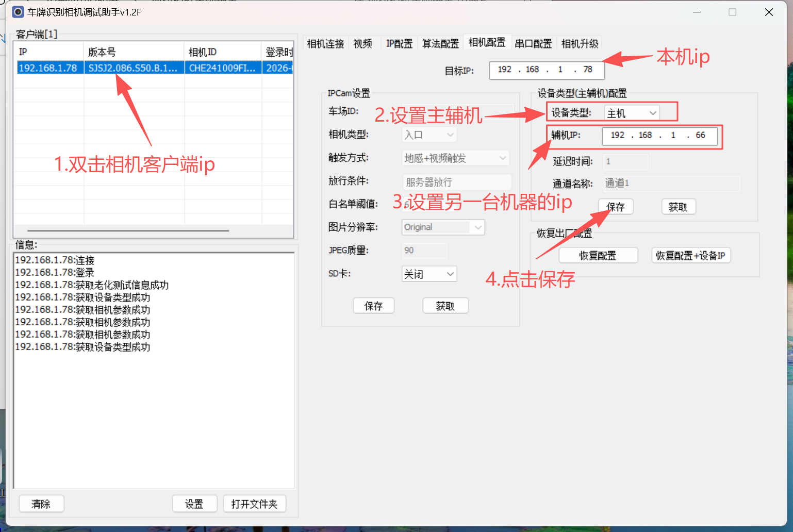Click 获取 in device type configuration
This screenshot has width=793, height=532.
(678, 207)
